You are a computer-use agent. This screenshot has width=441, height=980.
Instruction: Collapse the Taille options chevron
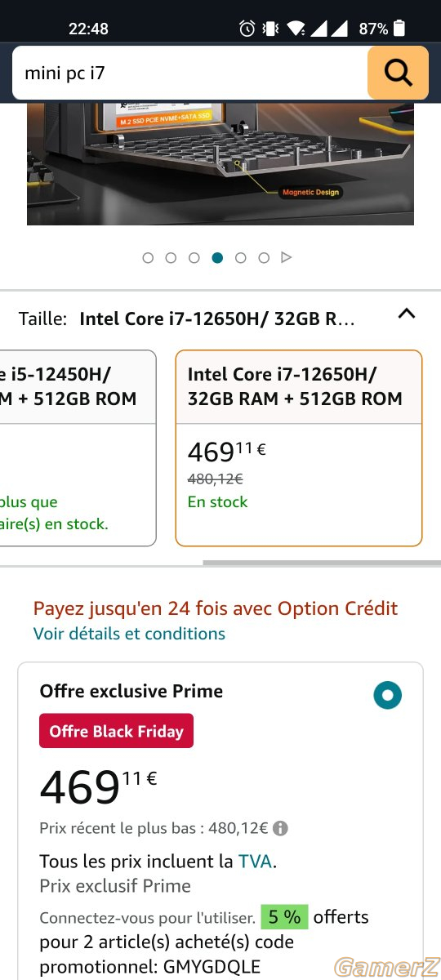(407, 314)
